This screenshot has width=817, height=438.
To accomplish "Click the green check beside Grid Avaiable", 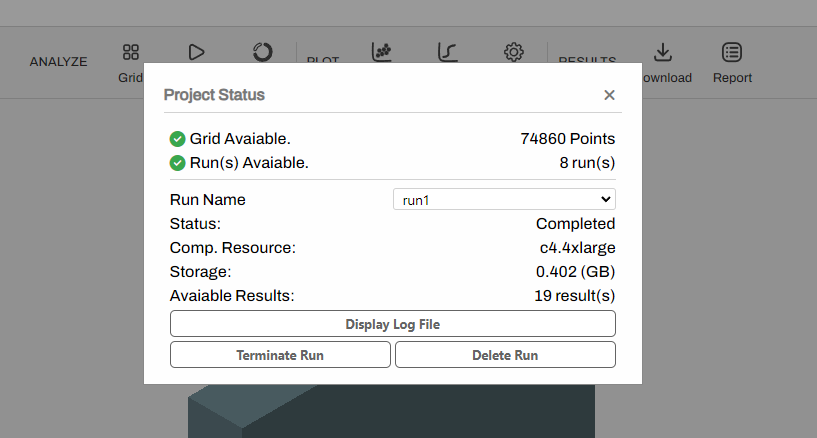I will point(178,139).
